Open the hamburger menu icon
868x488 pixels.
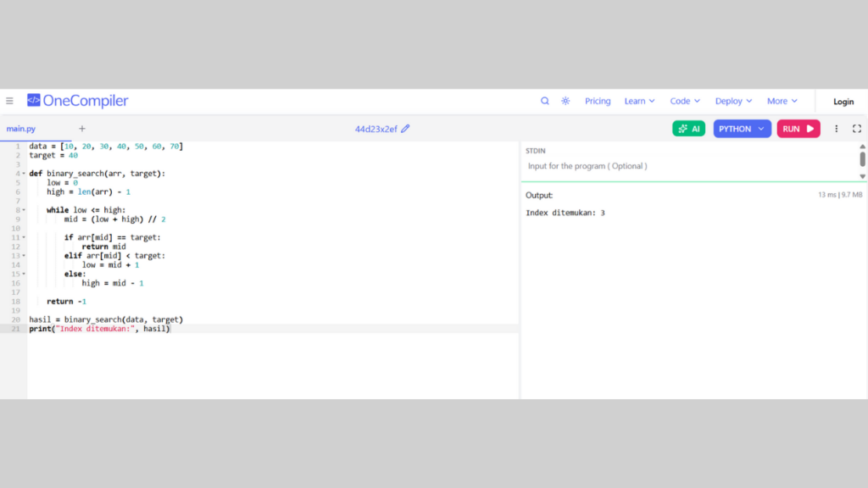tap(9, 101)
